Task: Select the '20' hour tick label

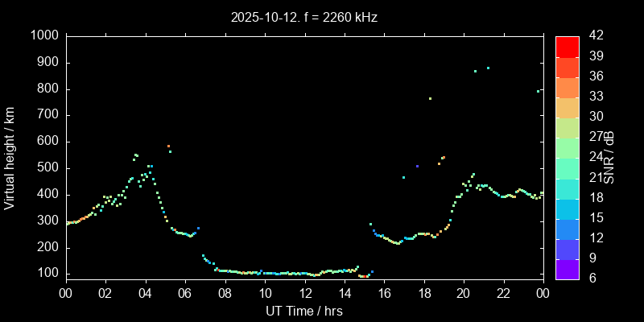Action: click(x=463, y=293)
